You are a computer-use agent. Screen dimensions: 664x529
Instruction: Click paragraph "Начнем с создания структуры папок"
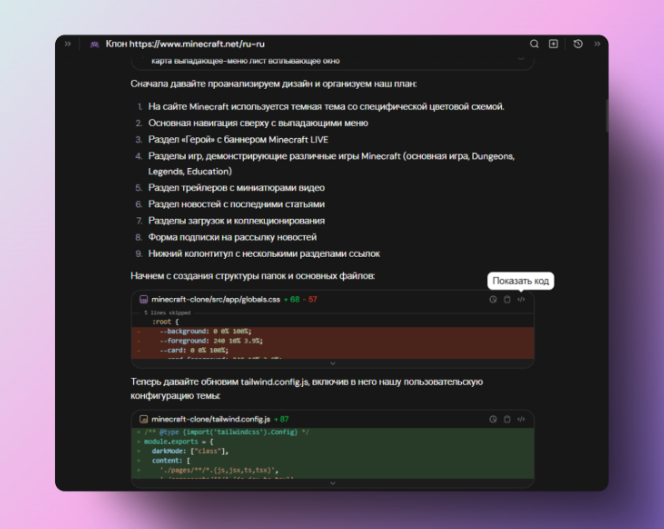click(x=252, y=276)
